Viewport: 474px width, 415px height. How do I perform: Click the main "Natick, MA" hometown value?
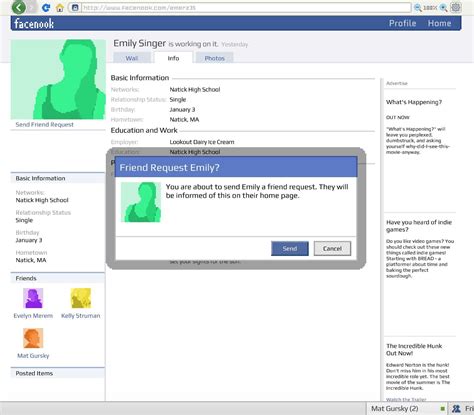(184, 119)
